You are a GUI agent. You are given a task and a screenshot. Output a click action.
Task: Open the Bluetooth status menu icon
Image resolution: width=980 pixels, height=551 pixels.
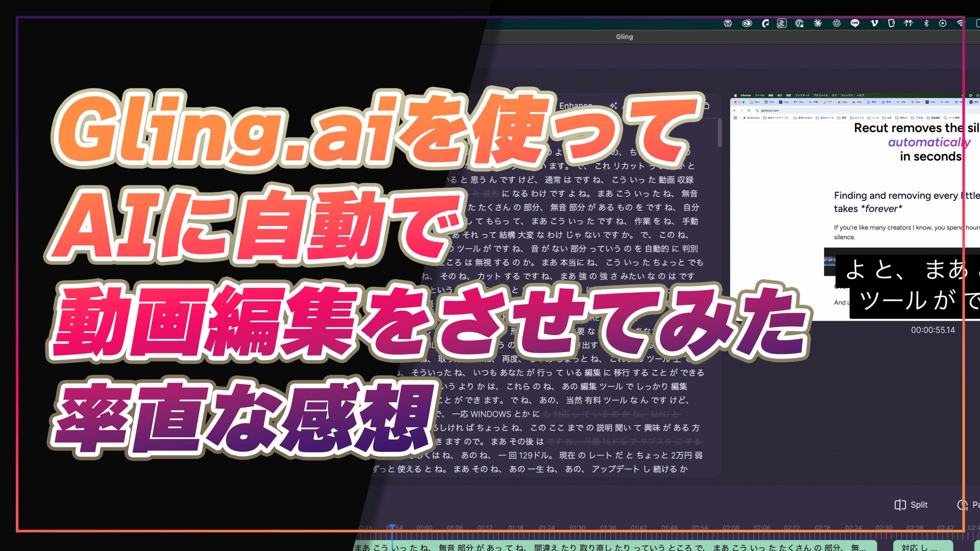click(926, 24)
